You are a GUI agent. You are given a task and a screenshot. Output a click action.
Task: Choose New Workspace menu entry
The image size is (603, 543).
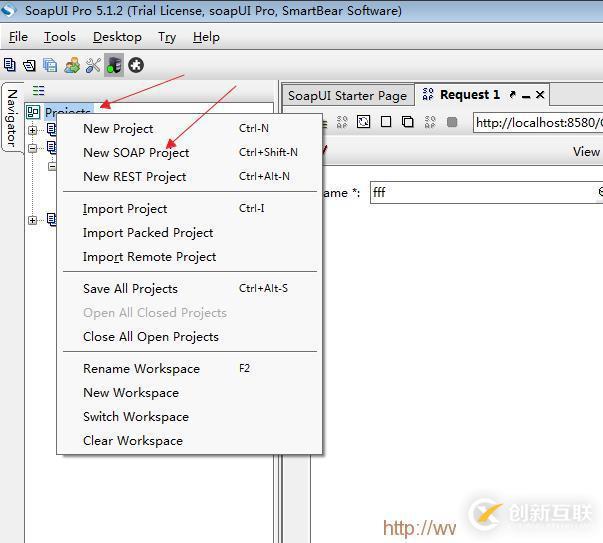[x=189, y=393]
